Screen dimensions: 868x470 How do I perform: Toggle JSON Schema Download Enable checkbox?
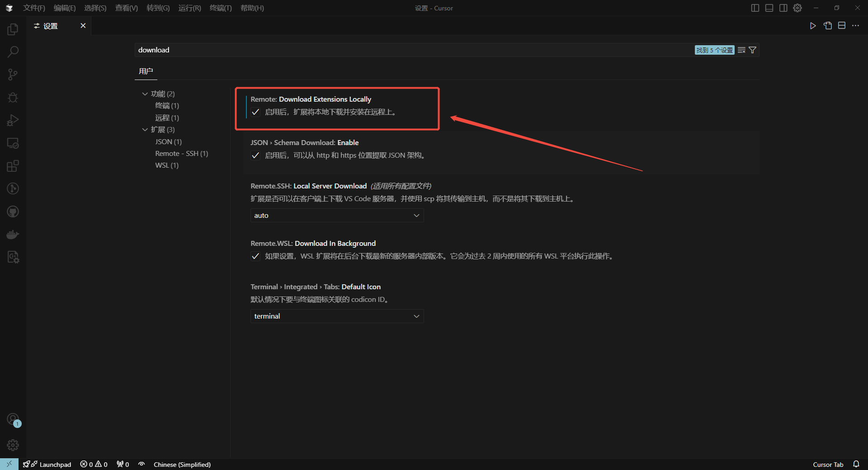[x=255, y=155]
